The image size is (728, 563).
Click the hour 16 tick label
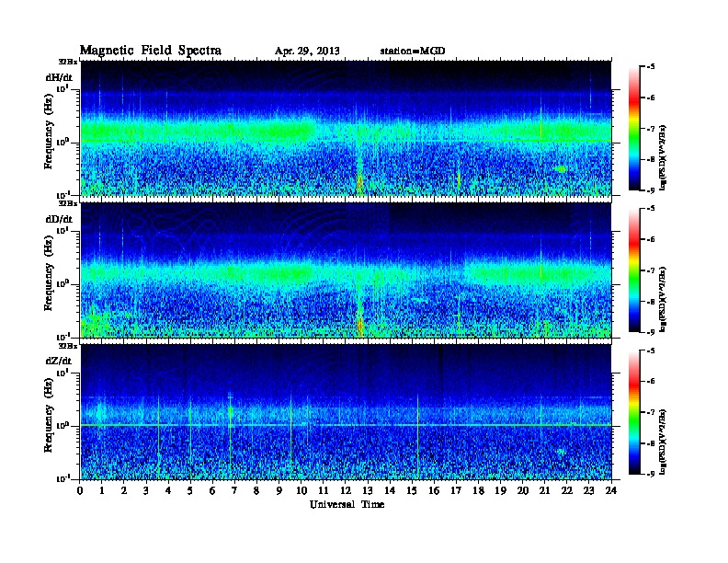434,491
